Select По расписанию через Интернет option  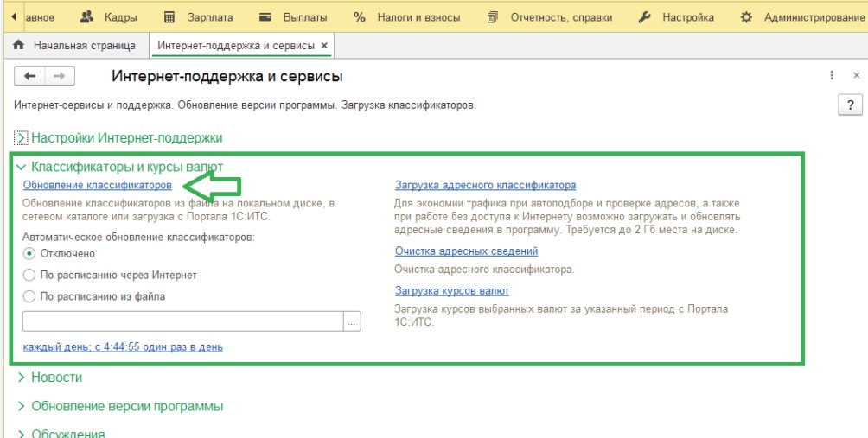(29, 276)
